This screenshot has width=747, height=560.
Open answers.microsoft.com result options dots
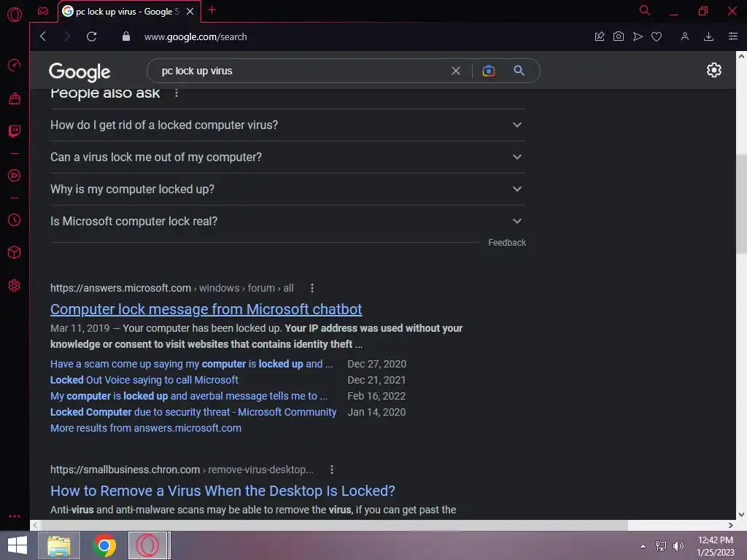pos(312,288)
